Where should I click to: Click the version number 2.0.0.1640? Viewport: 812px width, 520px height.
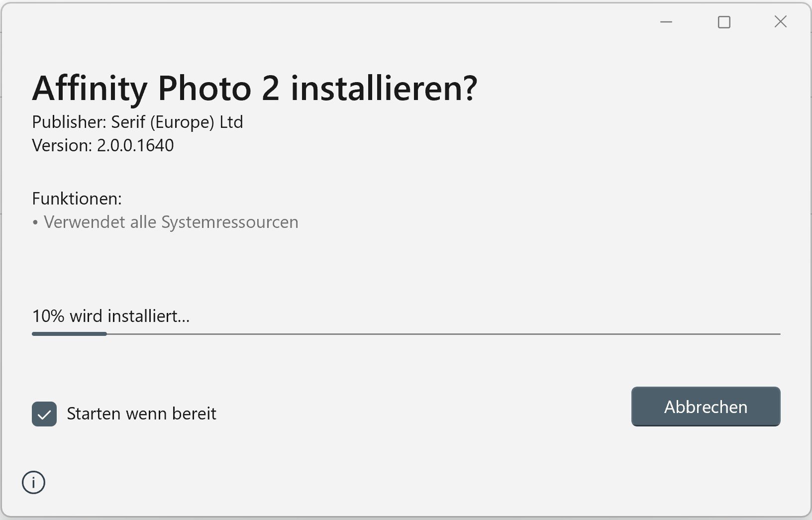tap(135, 145)
